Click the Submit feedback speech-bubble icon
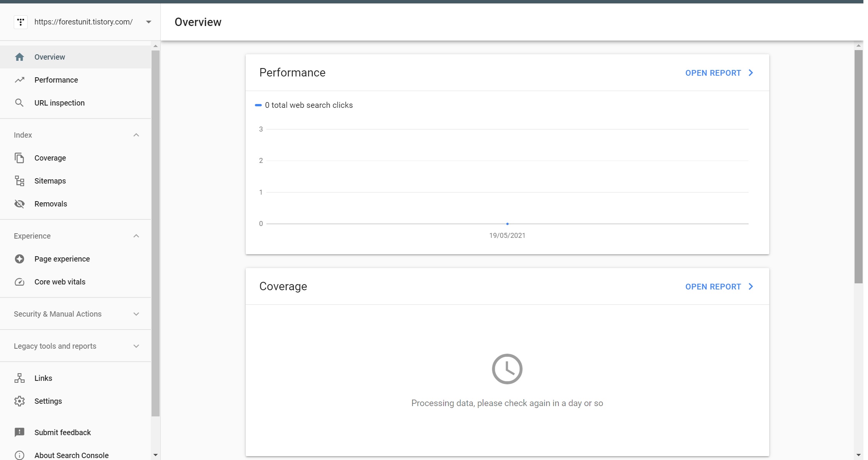The image size is (868, 460). coord(20,432)
